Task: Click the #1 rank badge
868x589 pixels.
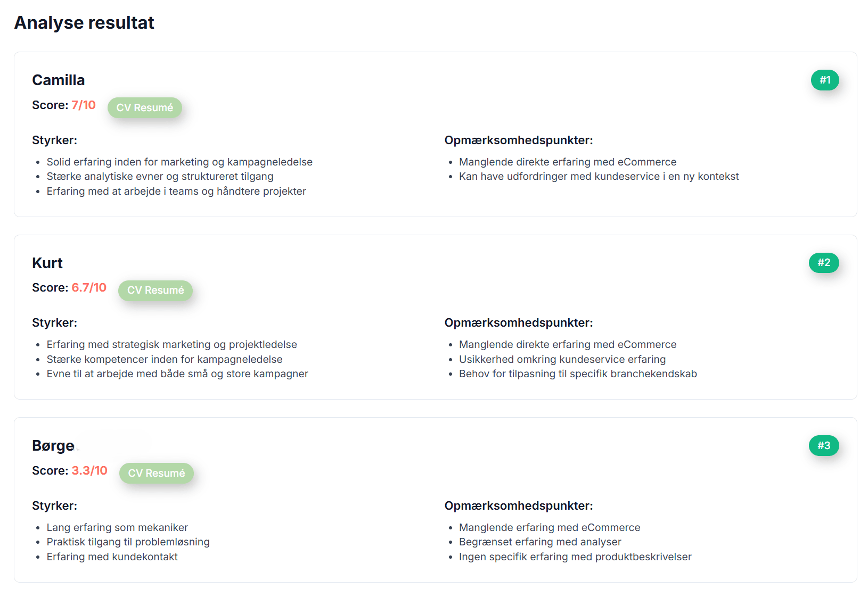Action: pos(825,80)
